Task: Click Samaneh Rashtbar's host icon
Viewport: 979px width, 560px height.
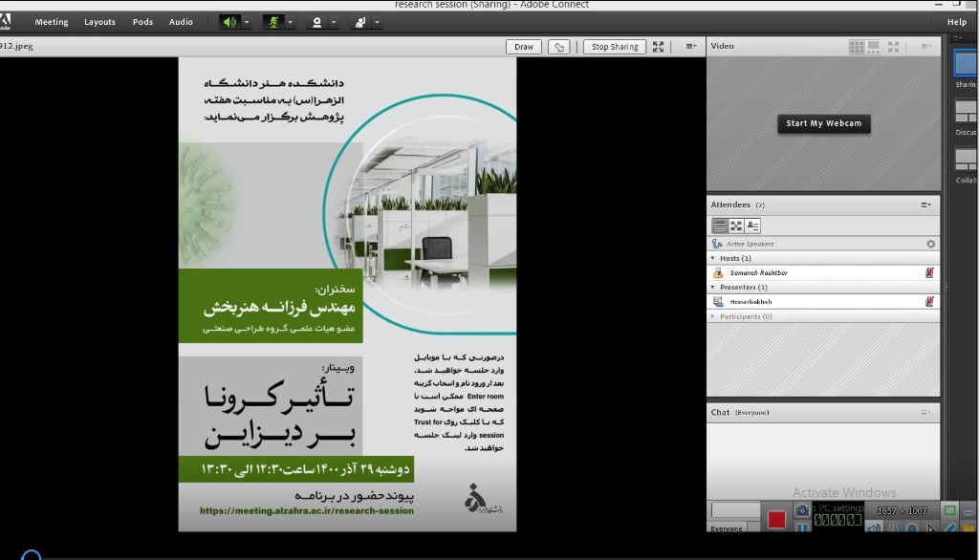Action: tap(718, 272)
